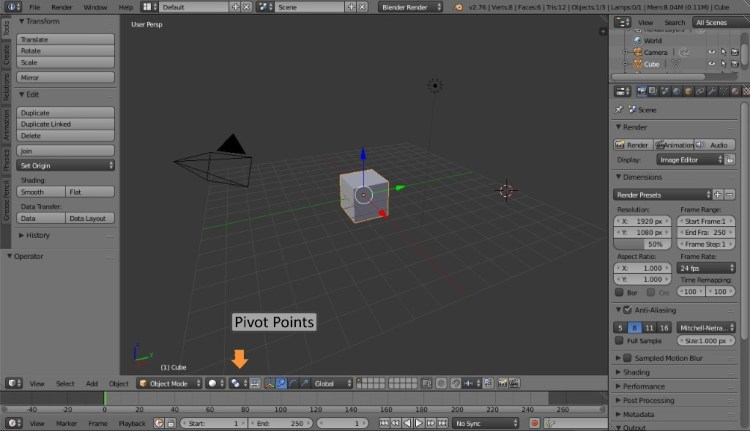Open the Add menu in 3D view header
750x431 pixels.
(92, 384)
